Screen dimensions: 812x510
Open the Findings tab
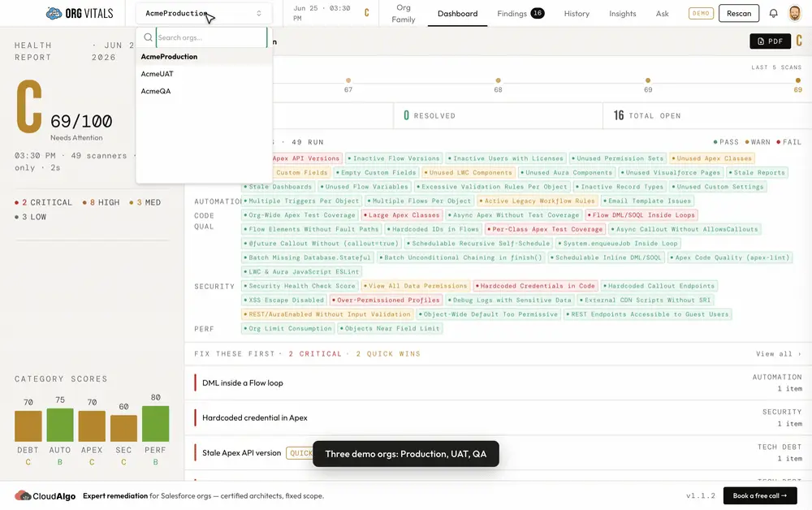[x=520, y=14]
